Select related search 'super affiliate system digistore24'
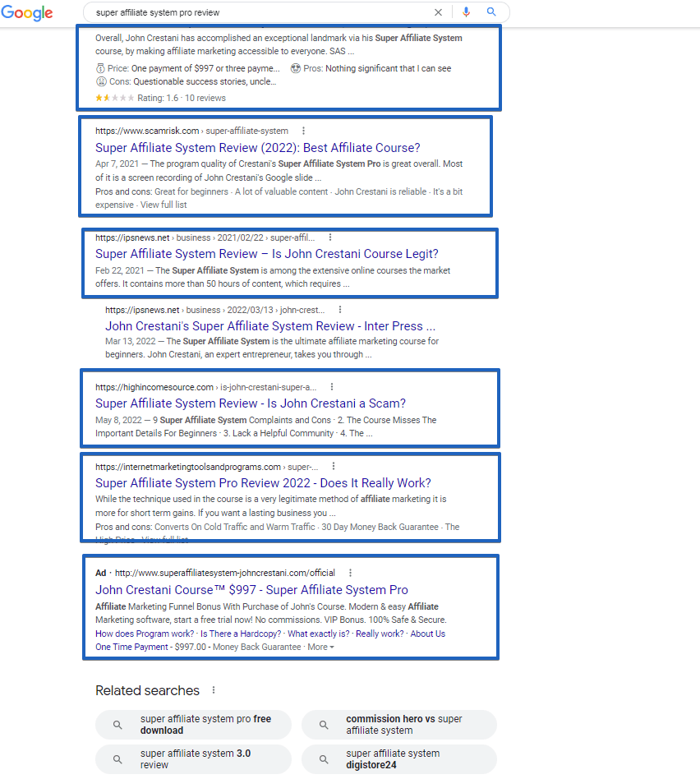Image resolution: width=700 pixels, height=779 pixels. 399,759
